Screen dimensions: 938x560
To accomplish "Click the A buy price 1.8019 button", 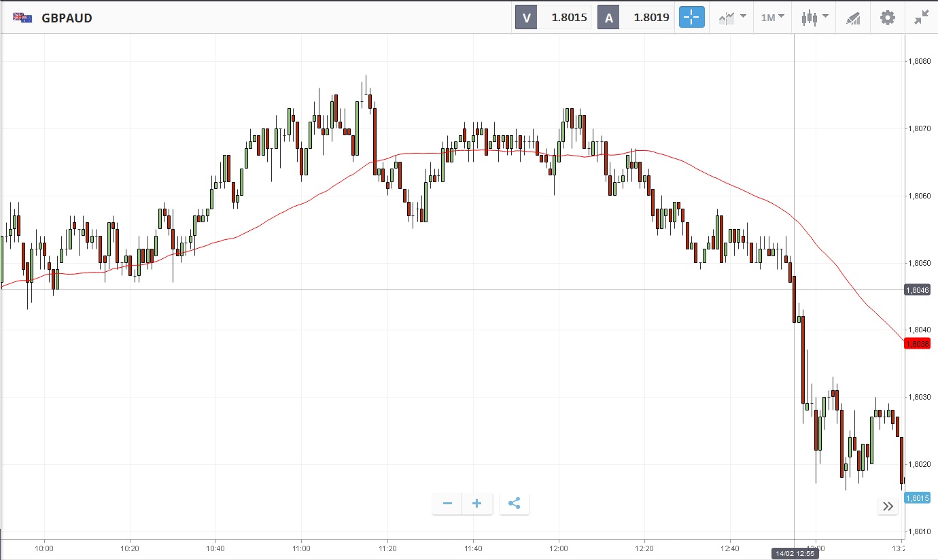I will [x=636, y=18].
